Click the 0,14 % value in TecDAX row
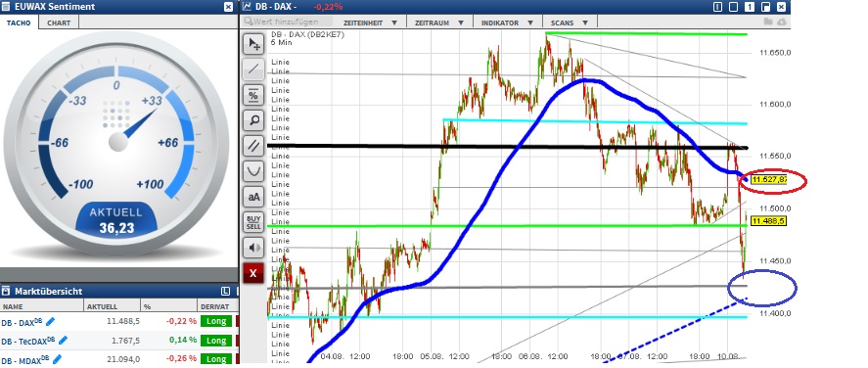The image size is (868, 368). pos(183,341)
